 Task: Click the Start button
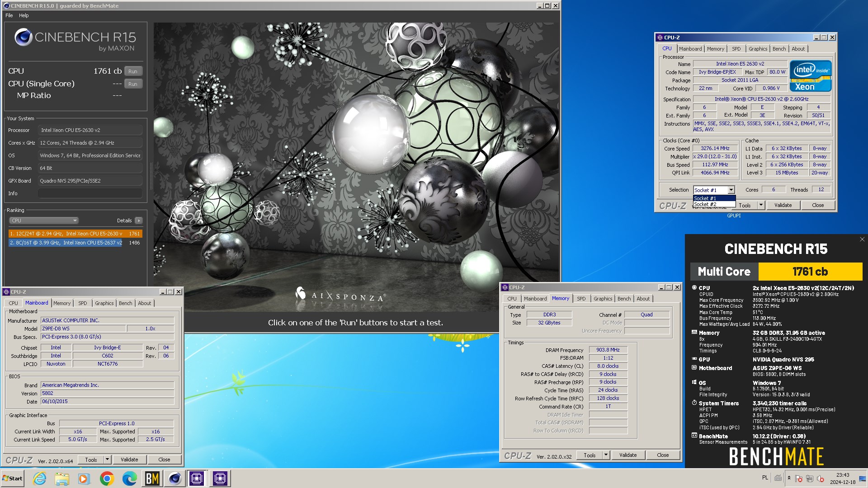pyautogui.click(x=12, y=479)
